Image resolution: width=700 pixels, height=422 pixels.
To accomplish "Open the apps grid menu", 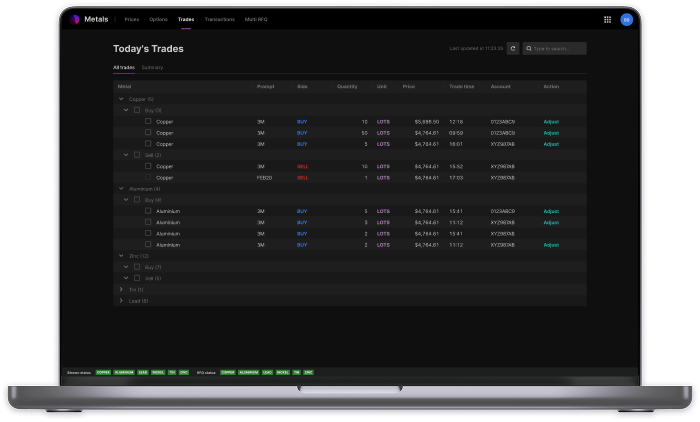I will coord(607,19).
